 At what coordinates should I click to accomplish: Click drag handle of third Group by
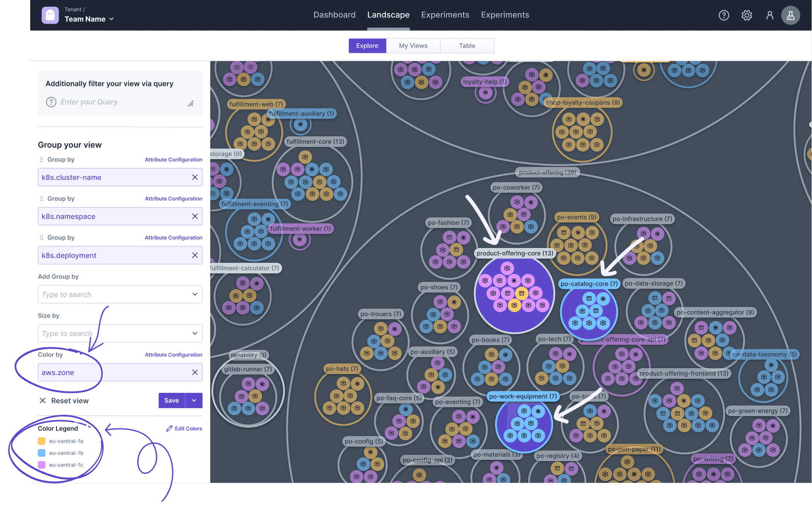point(42,238)
